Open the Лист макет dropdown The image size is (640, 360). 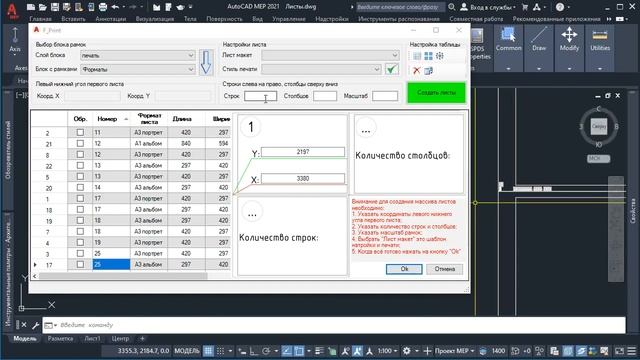[330, 55]
